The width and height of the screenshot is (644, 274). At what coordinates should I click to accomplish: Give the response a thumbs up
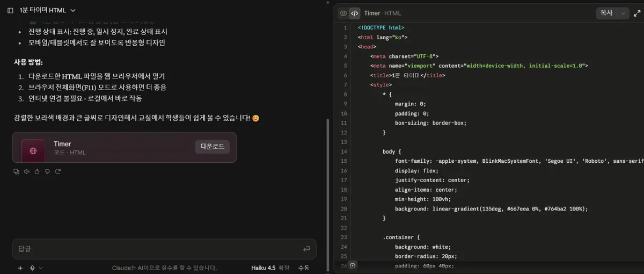click(x=37, y=171)
